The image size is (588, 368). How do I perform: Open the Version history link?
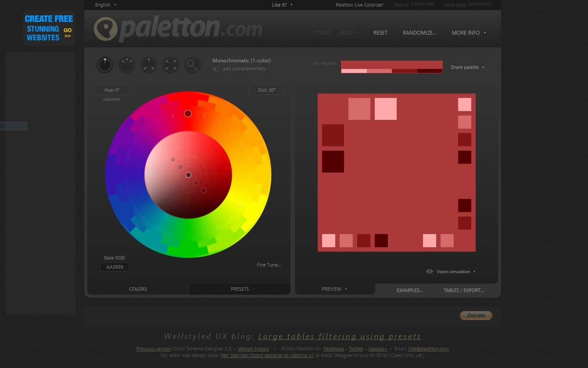(x=253, y=349)
